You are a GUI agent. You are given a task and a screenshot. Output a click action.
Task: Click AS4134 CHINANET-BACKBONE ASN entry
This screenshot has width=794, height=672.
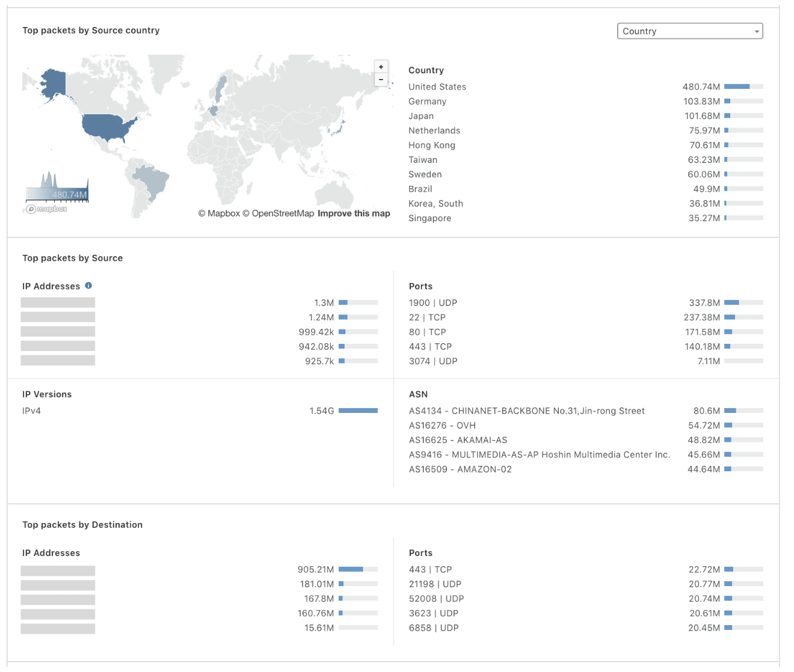[x=526, y=411]
